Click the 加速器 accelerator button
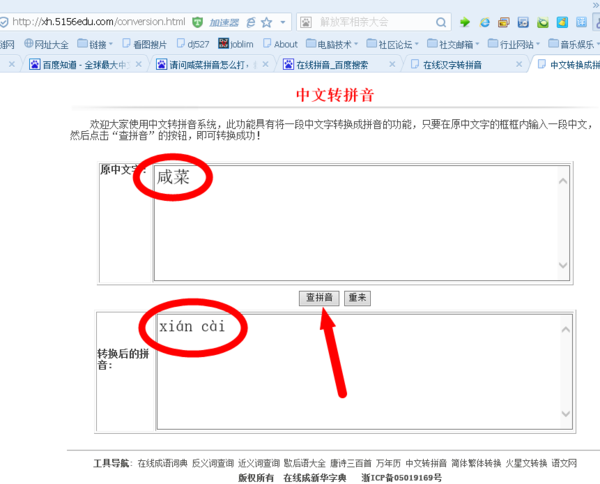This screenshot has height=484, width=600. [x=224, y=23]
